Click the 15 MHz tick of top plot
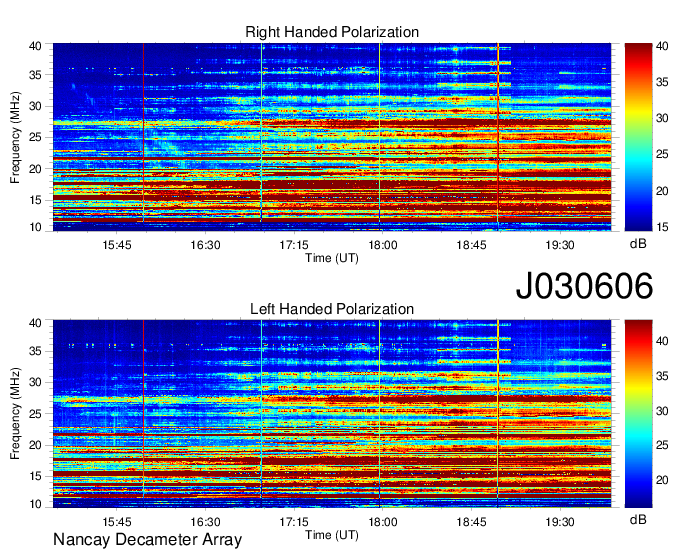Screen dimensions: 680x552 (x=35, y=200)
